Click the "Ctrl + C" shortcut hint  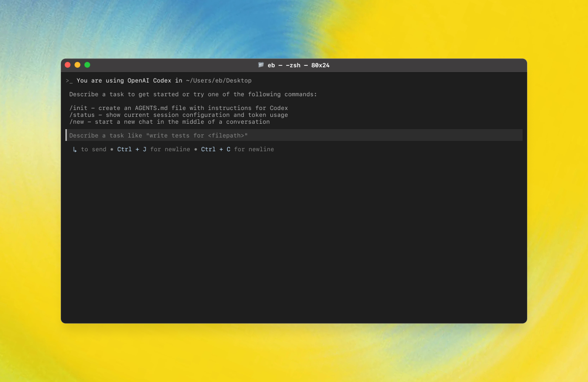(x=215, y=149)
